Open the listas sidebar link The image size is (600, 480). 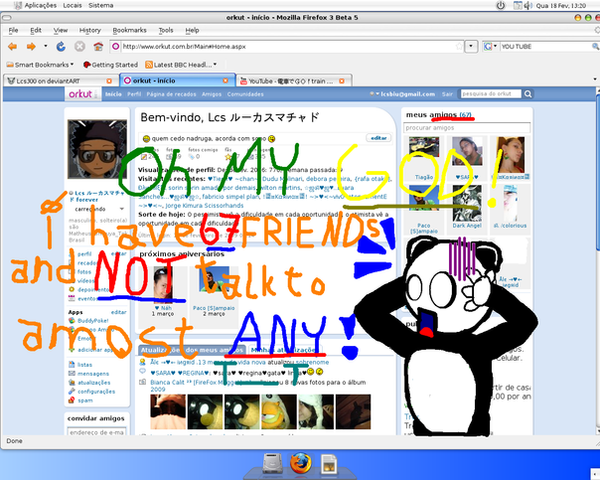(x=85, y=365)
